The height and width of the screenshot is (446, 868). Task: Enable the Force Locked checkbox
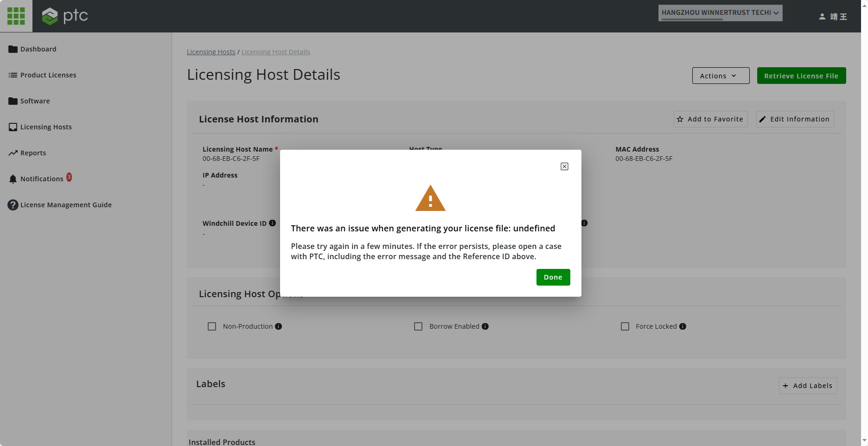625,326
